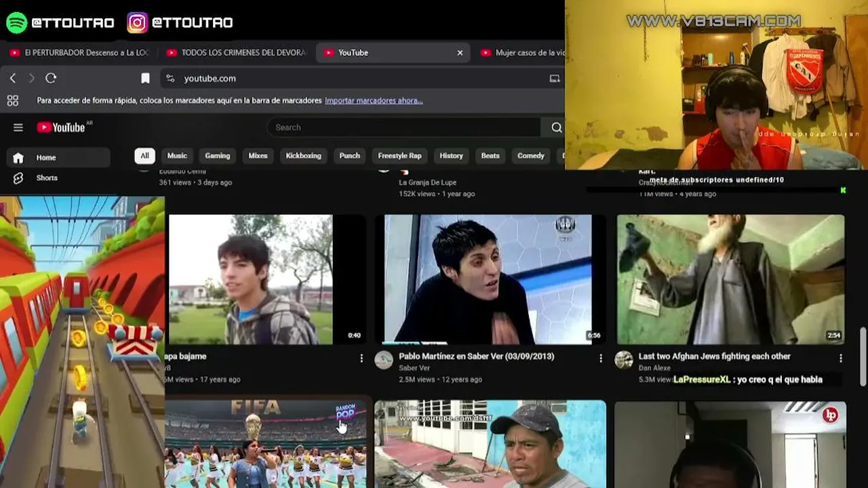Choose the Freestyle Rap chip
Screen dimensions: 868x488
pyautogui.click(x=399, y=156)
